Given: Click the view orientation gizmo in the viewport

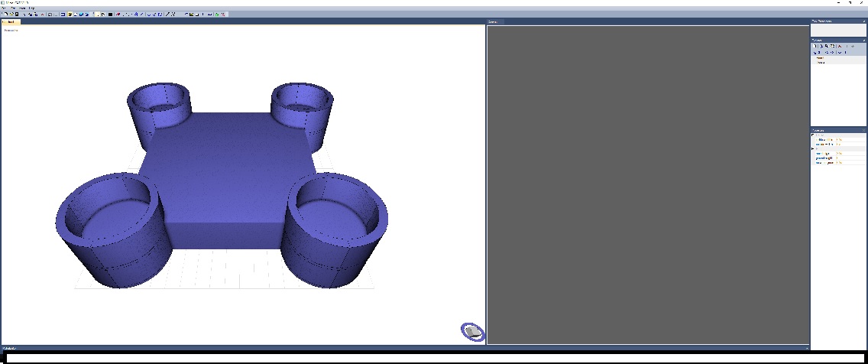Looking at the screenshot, I should click(x=473, y=331).
